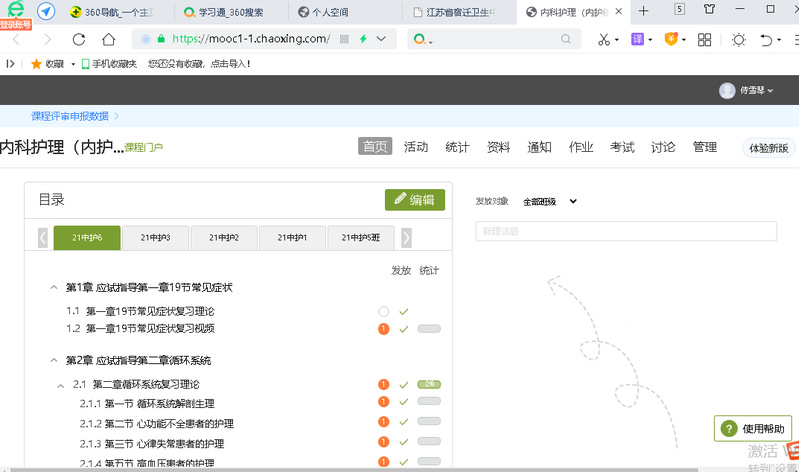Open the 全部班级 dropdown
This screenshot has width=799, height=472.
click(550, 201)
